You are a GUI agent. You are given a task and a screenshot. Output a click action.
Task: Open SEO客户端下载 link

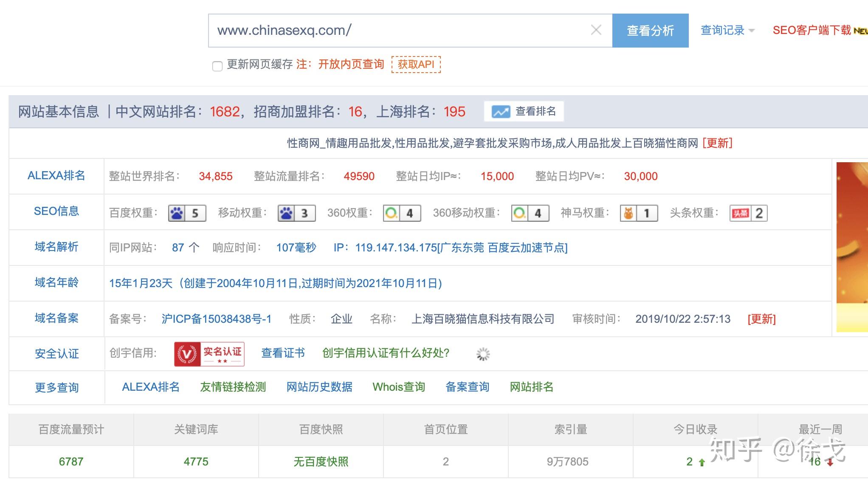pyautogui.click(x=812, y=30)
